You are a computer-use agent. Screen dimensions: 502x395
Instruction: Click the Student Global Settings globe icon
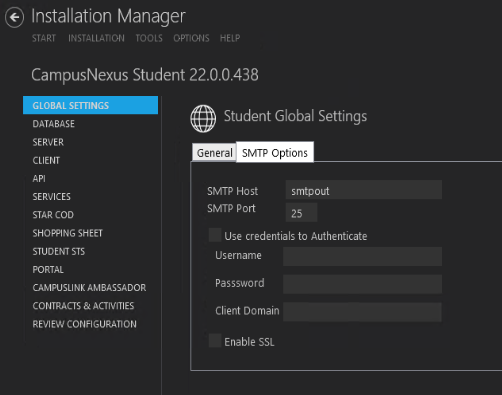203,119
